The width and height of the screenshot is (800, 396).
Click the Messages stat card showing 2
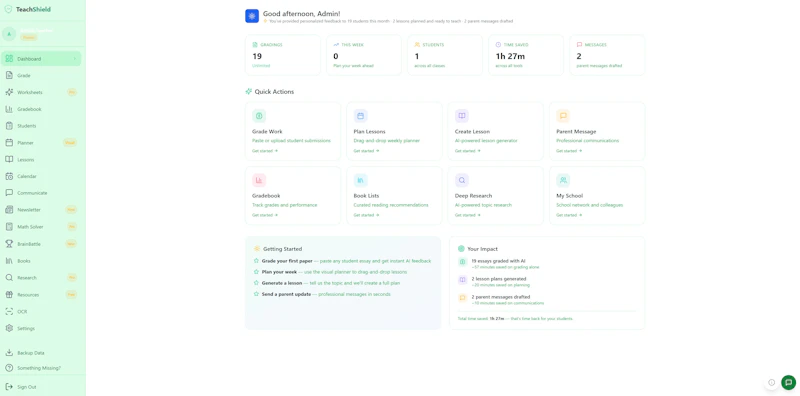pos(607,55)
